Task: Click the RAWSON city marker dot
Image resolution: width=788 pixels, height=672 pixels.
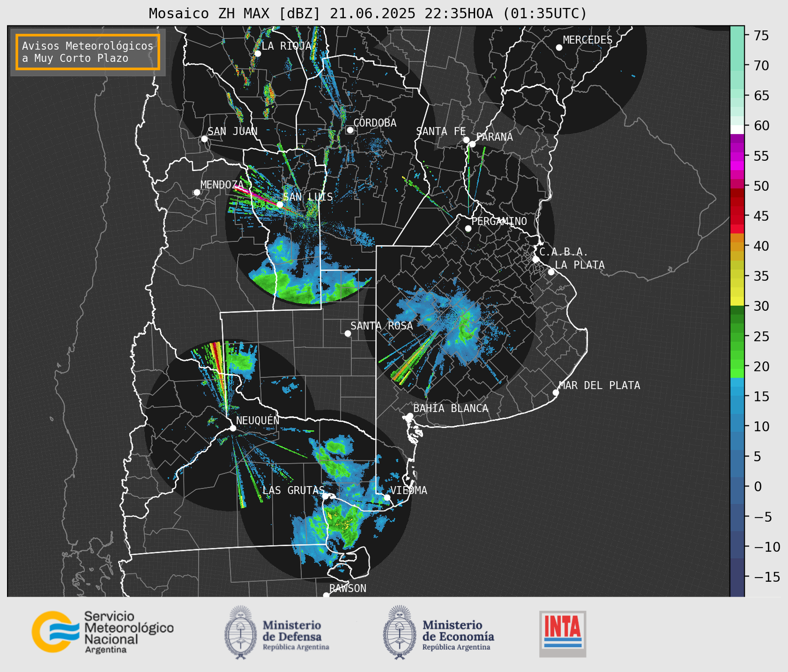Action: 326,595
